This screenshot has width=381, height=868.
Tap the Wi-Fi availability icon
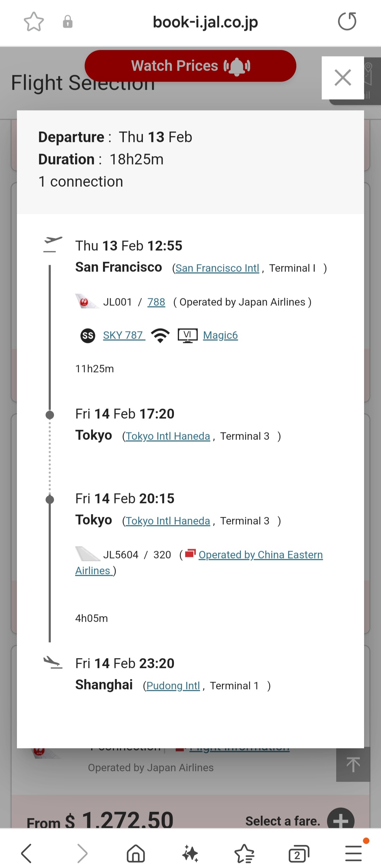[x=161, y=335]
